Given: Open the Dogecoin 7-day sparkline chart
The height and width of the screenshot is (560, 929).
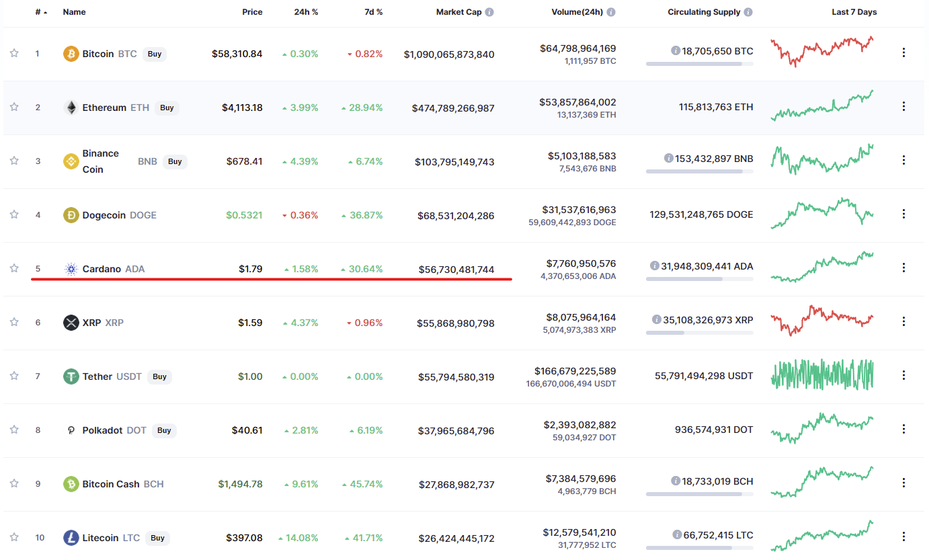Looking at the screenshot, I should pyautogui.click(x=822, y=213).
